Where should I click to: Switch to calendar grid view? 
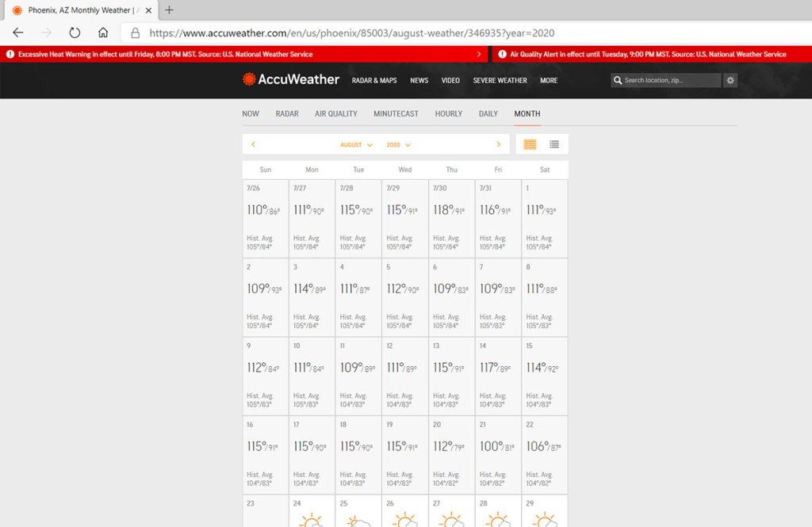coord(530,144)
